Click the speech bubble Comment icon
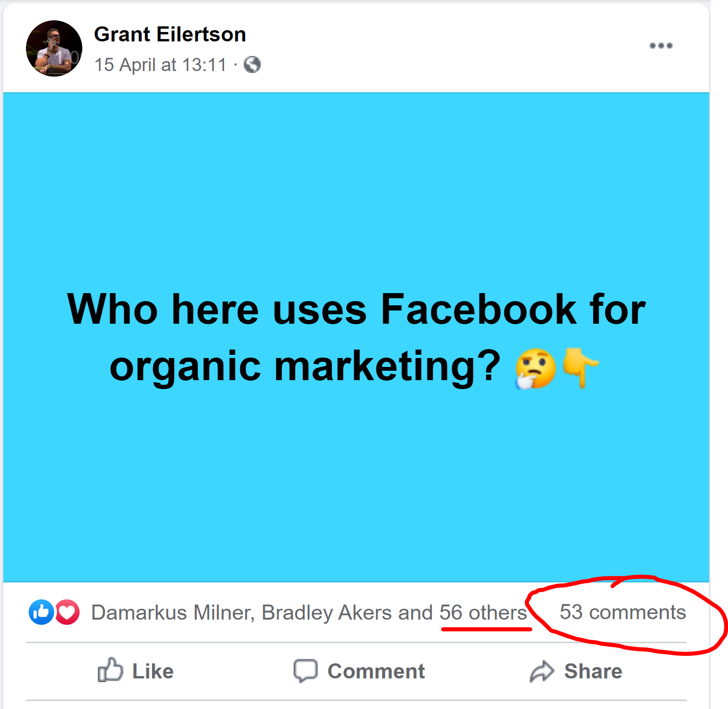 pyautogui.click(x=305, y=670)
